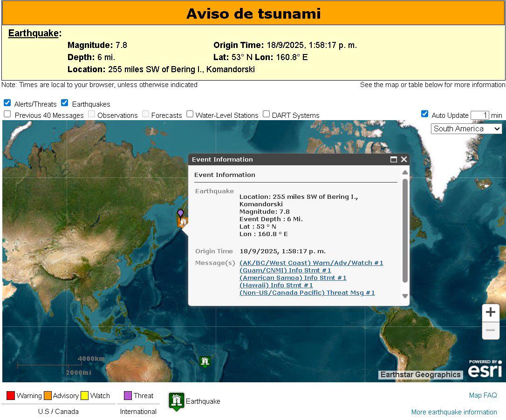The image size is (506, 420).
Task: Open the Map FAQ link
Action: tap(483, 395)
